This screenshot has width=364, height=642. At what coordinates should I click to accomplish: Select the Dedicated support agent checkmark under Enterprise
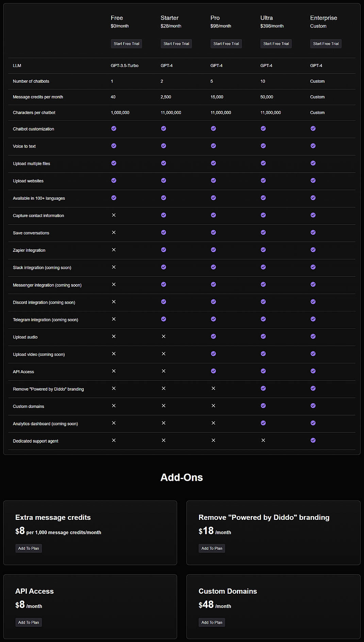pyautogui.click(x=313, y=440)
